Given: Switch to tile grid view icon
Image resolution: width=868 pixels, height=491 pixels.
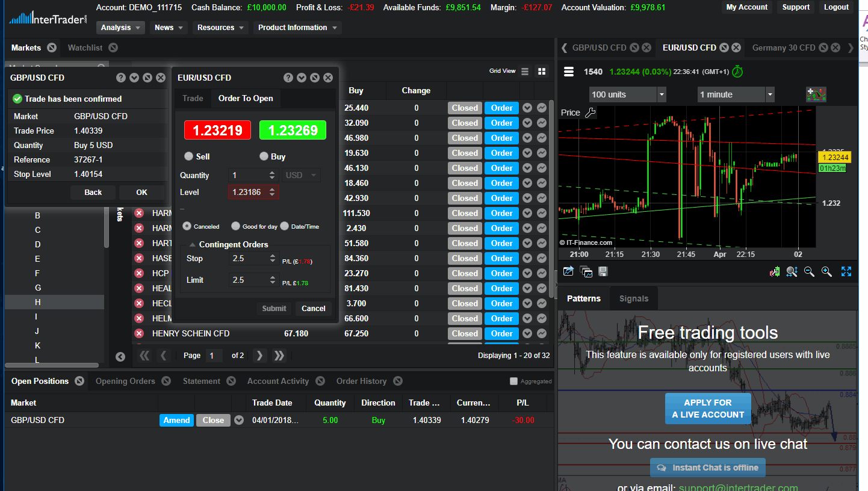Looking at the screenshot, I should click(542, 71).
